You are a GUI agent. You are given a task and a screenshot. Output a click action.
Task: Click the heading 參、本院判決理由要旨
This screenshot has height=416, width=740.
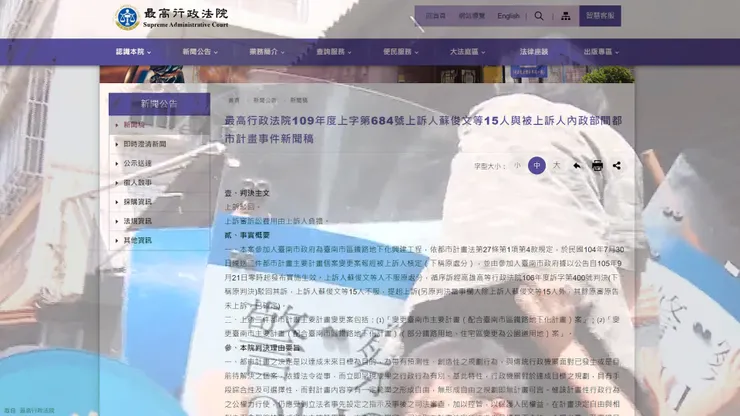[x=262, y=348]
